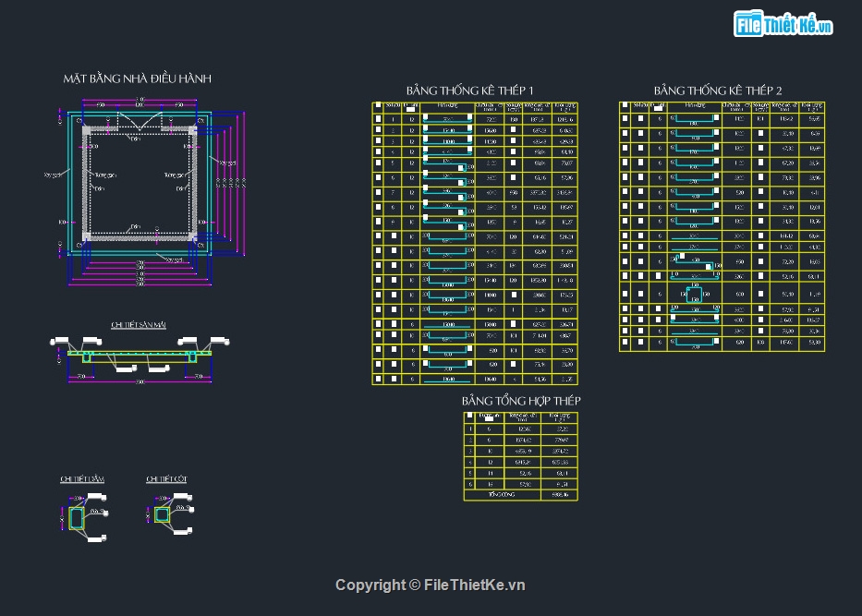862x616 pixels.
Task: Click the heading BẢNG TỔNG HỢP THÉP
Action: pos(521,401)
